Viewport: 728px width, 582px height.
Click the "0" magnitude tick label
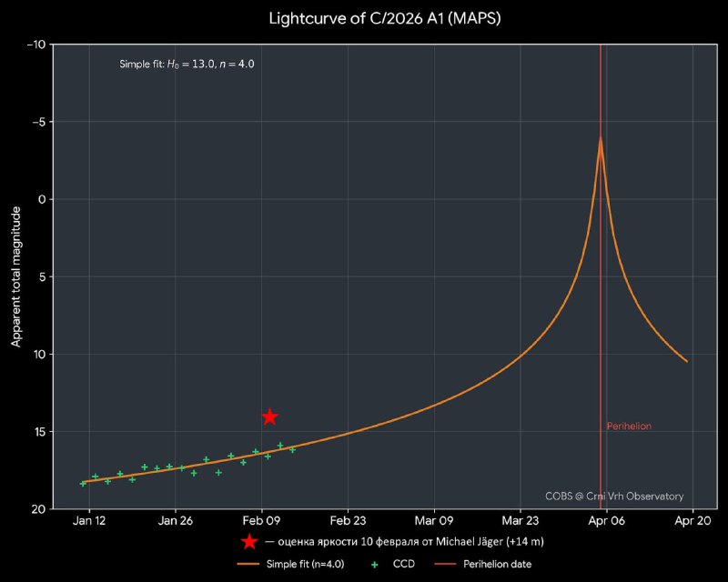click(x=43, y=199)
